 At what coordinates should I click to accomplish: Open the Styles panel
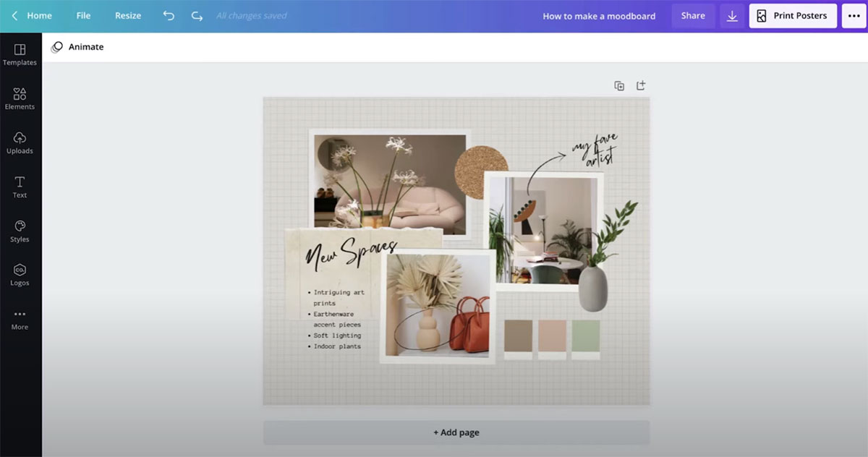pos(20,231)
